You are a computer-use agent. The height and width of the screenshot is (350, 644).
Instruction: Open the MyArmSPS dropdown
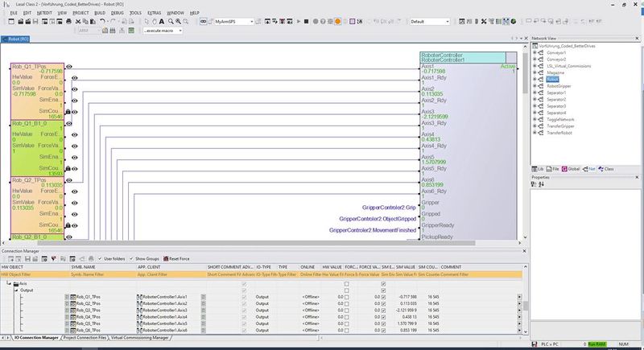(252, 22)
